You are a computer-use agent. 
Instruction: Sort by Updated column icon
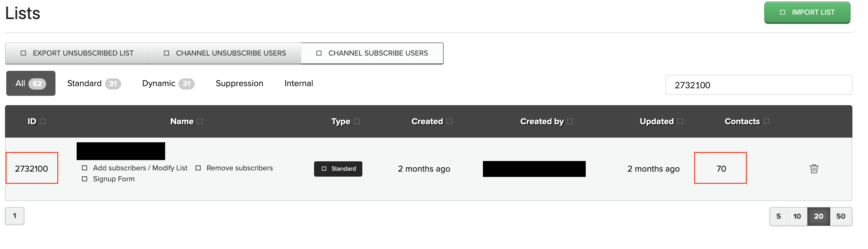680,121
